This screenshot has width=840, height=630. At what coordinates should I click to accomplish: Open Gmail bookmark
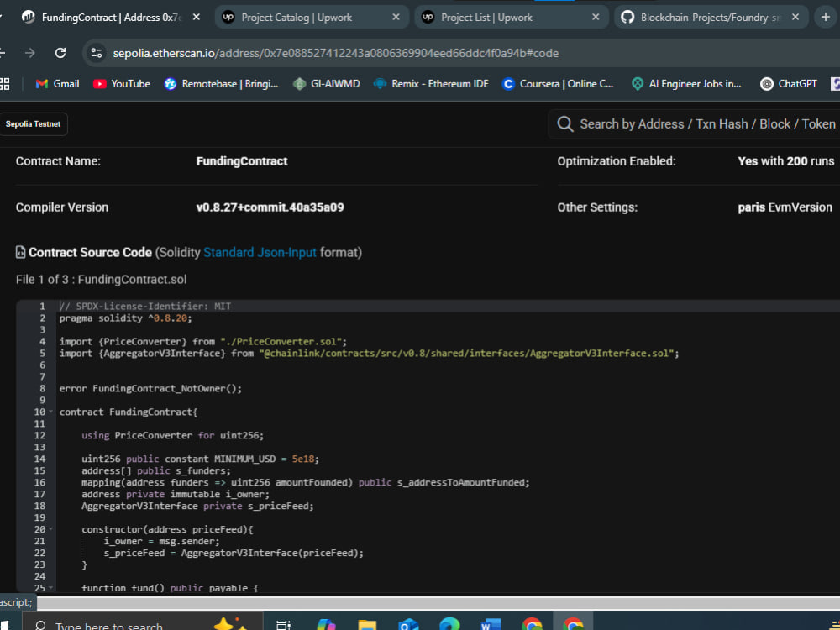click(57, 83)
